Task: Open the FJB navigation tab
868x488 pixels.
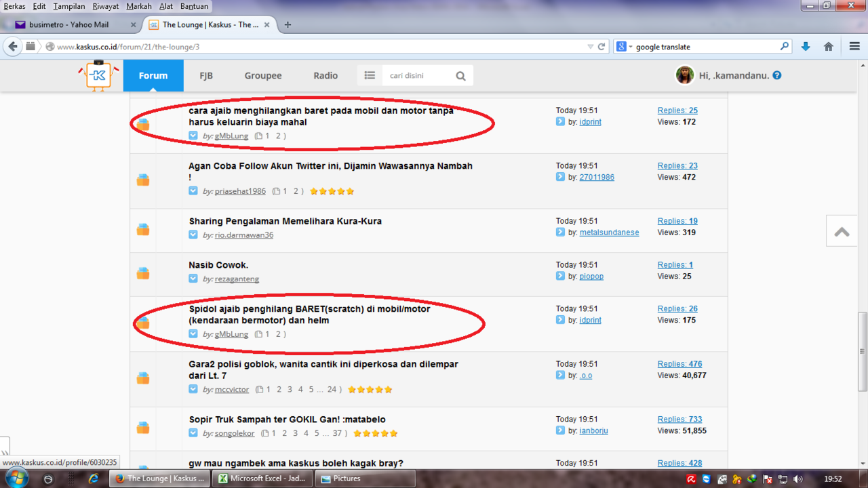Action: coord(206,75)
